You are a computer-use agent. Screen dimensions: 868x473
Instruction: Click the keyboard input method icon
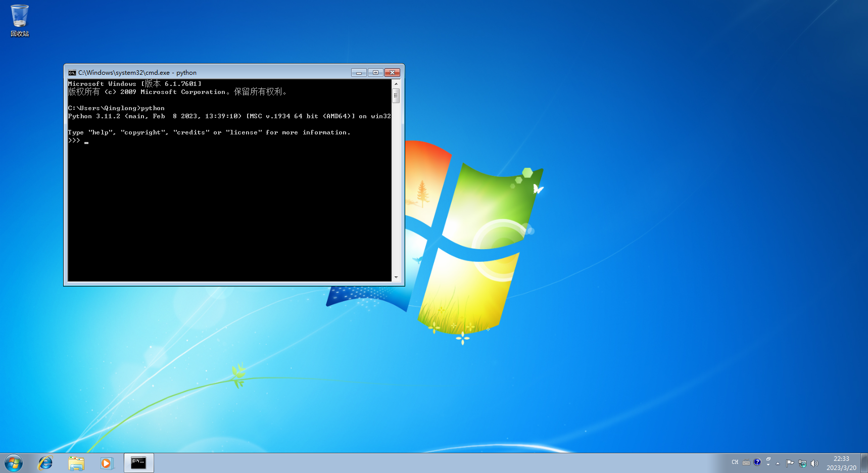pos(746,462)
